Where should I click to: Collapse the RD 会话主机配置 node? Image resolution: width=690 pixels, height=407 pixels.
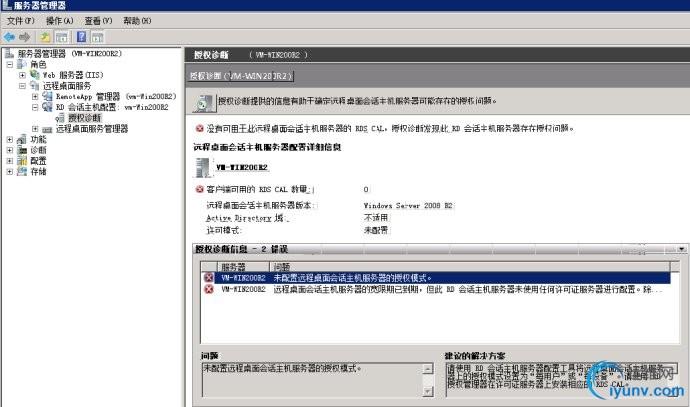(x=35, y=107)
